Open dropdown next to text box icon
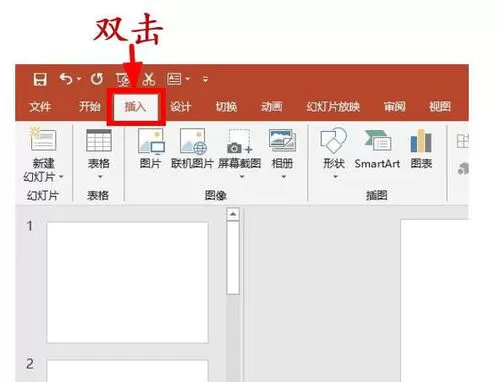Screen dimensions: 500x382 tap(187, 79)
